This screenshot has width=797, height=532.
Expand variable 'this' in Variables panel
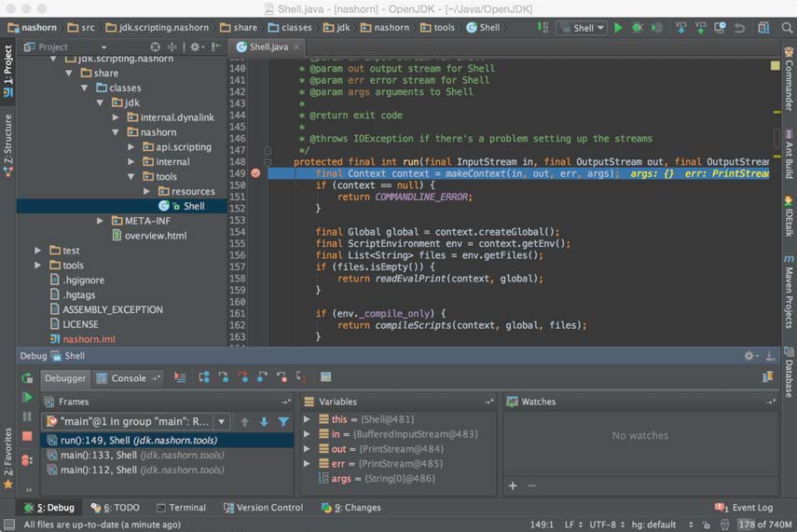[x=307, y=419]
